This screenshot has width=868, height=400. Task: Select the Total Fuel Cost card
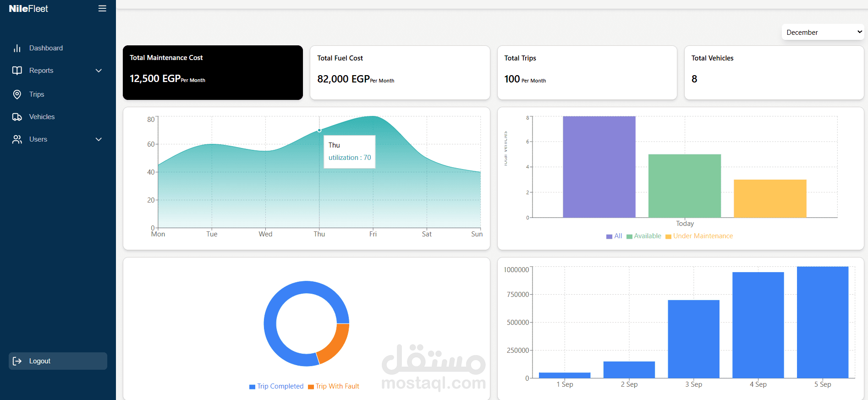click(x=400, y=72)
